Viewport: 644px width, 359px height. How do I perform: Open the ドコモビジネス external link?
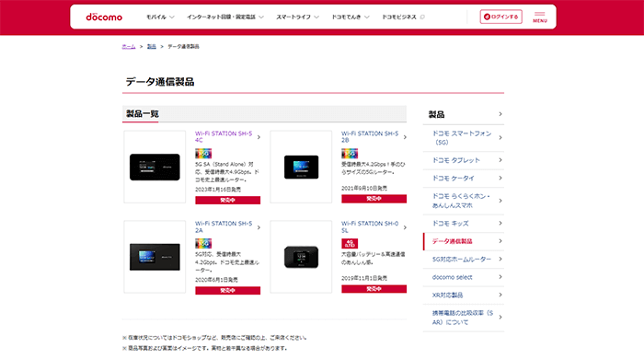click(x=403, y=17)
